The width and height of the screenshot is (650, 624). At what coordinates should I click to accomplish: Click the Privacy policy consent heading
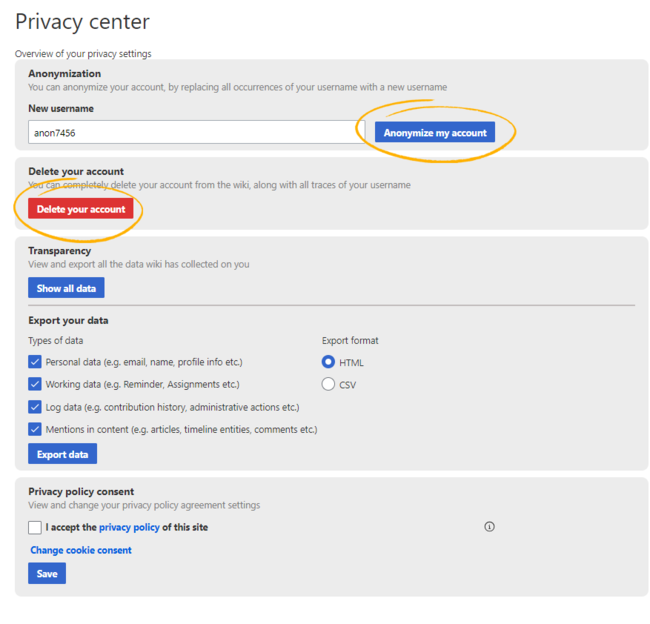pyautogui.click(x=81, y=491)
